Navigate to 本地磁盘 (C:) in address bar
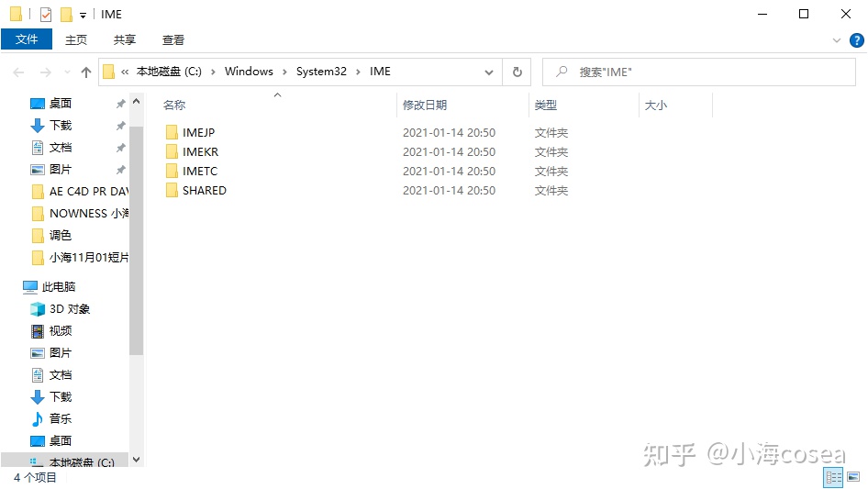Image resolution: width=868 pixels, height=489 pixels. click(x=170, y=72)
